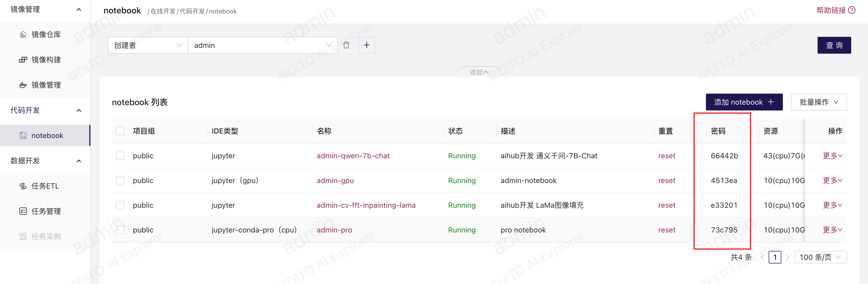
Task: Go to previous page arrow
Action: coord(762,257)
